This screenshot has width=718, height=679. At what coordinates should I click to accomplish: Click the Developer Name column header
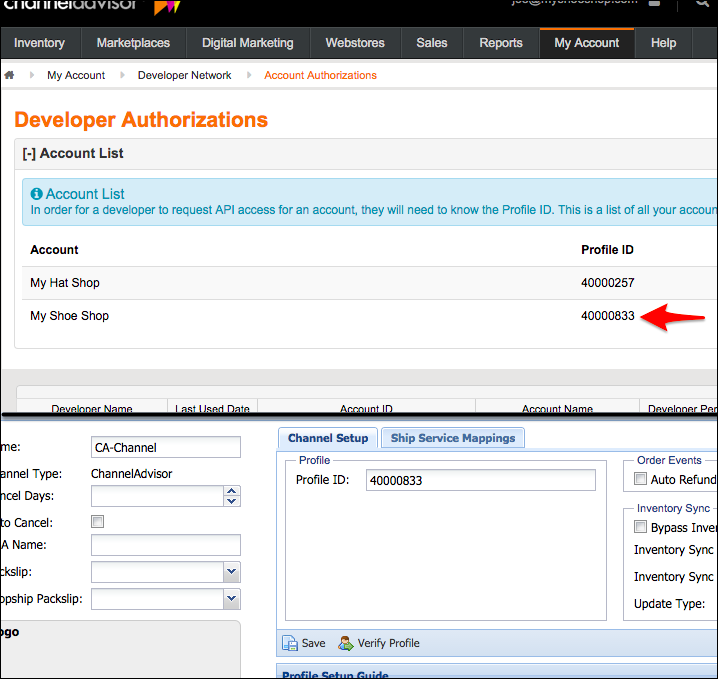[x=92, y=407]
